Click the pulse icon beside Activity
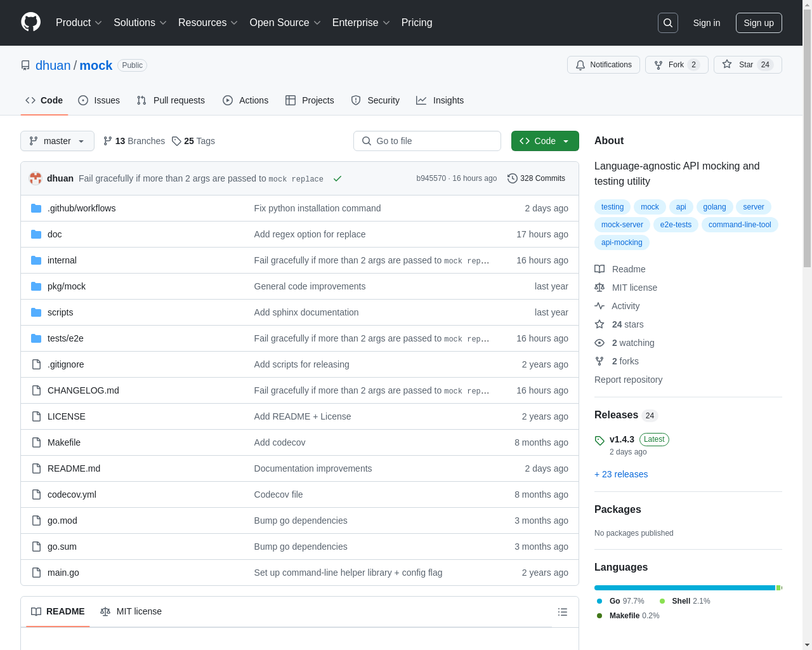812x650 pixels. (x=599, y=306)
